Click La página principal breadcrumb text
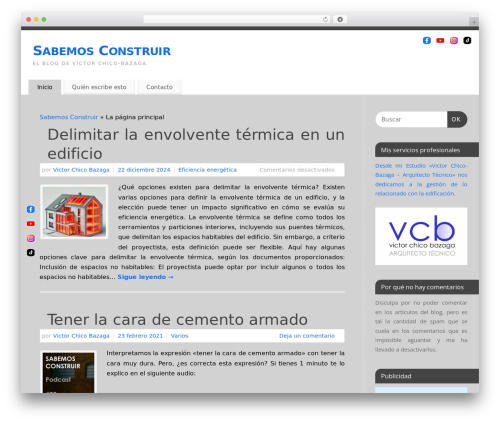500x423 pixels. point(135,117)
